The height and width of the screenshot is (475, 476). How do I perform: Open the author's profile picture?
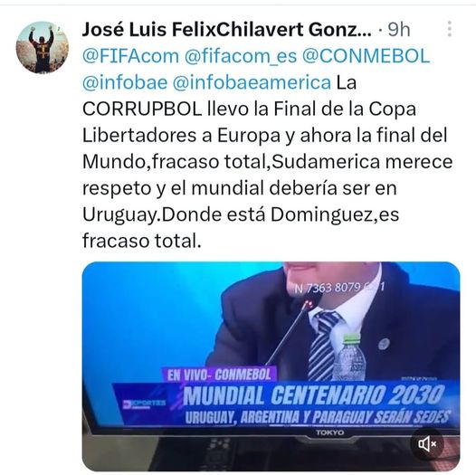coord(43,47)
